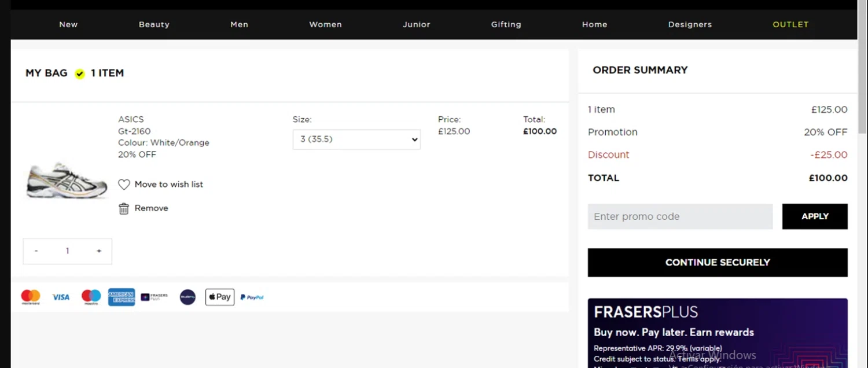
Task: Click the FrasersPlus promotional banner
Action: (718, 333)
